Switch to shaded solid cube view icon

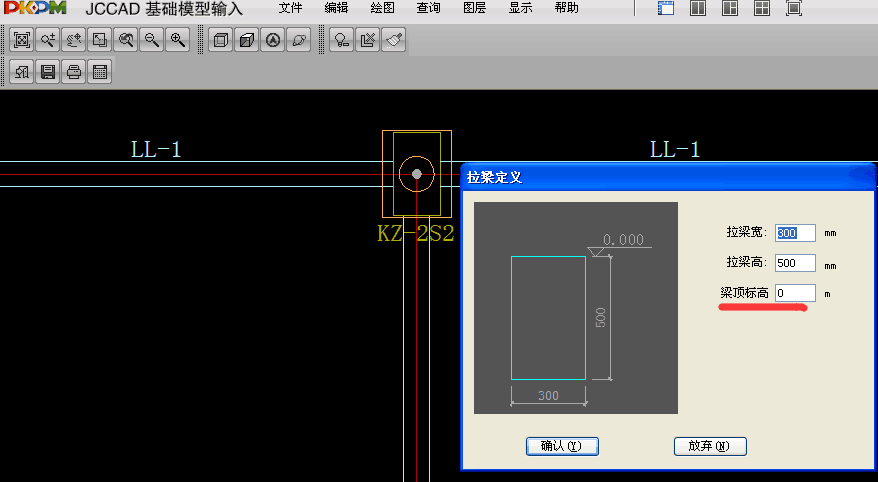click(247, 40)
